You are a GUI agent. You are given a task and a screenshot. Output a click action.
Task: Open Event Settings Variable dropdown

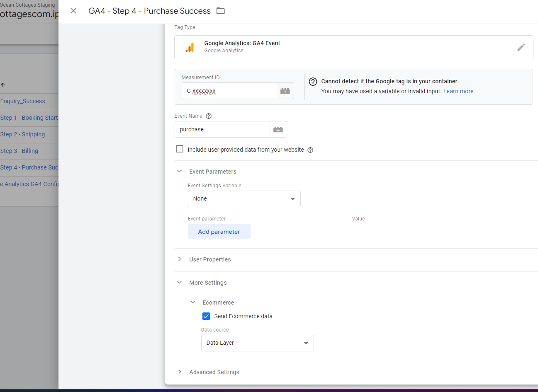(244, 199)
